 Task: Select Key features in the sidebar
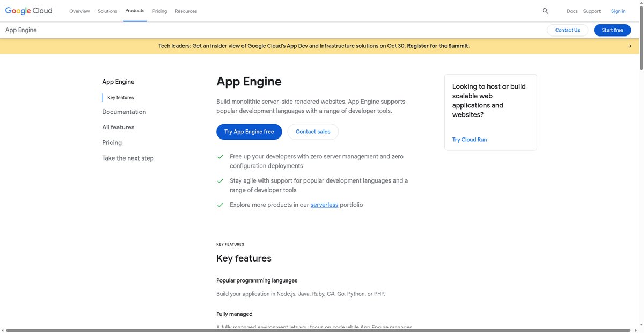[x=120, y=98]
